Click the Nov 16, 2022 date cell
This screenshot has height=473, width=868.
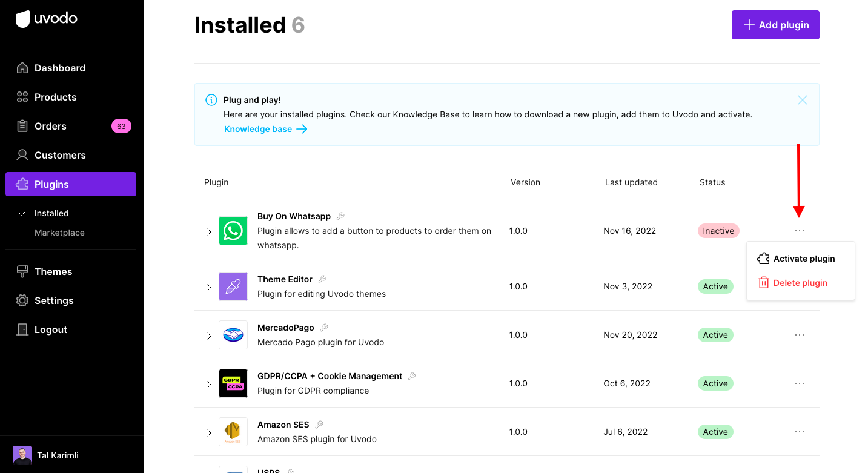tap(630, 231)
